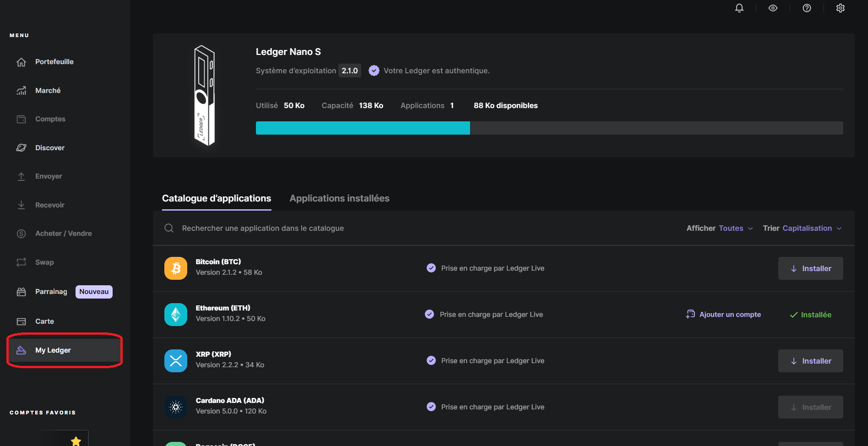Viewport: 868px width, 446px height.
Task: Select My Ledger in the menu
Action: (64, 350)
